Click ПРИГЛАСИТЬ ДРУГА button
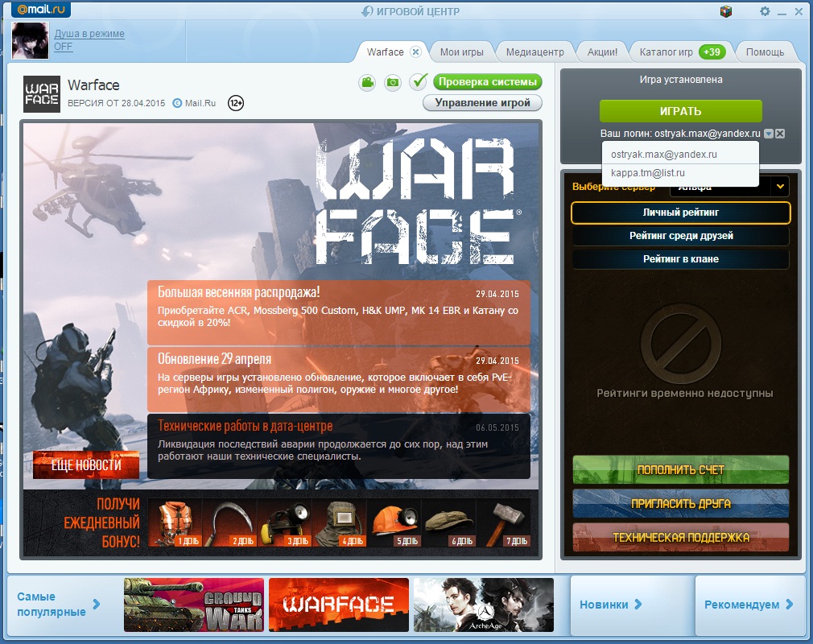This screenshot has height=644, width=813. click(680, 503)
